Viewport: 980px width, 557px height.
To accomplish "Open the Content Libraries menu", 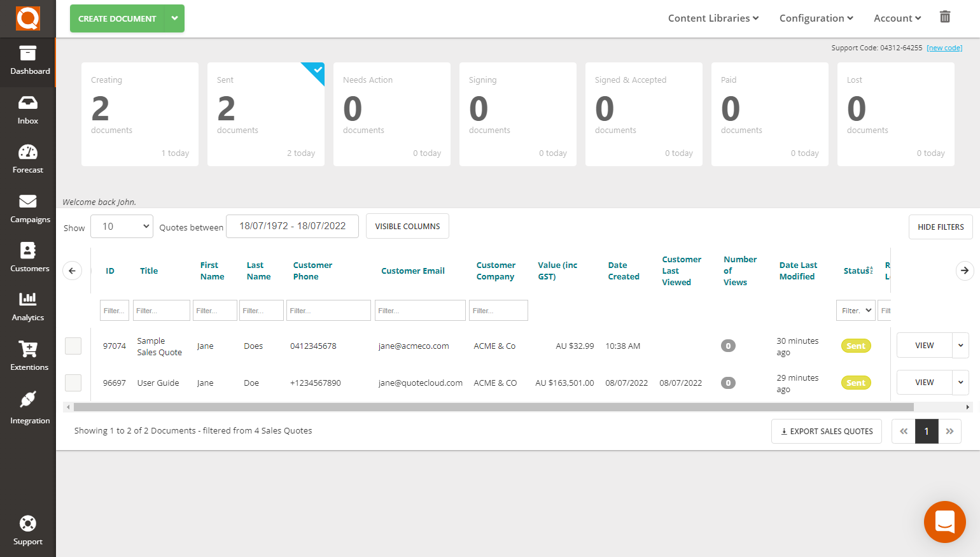I will [713, 18].
